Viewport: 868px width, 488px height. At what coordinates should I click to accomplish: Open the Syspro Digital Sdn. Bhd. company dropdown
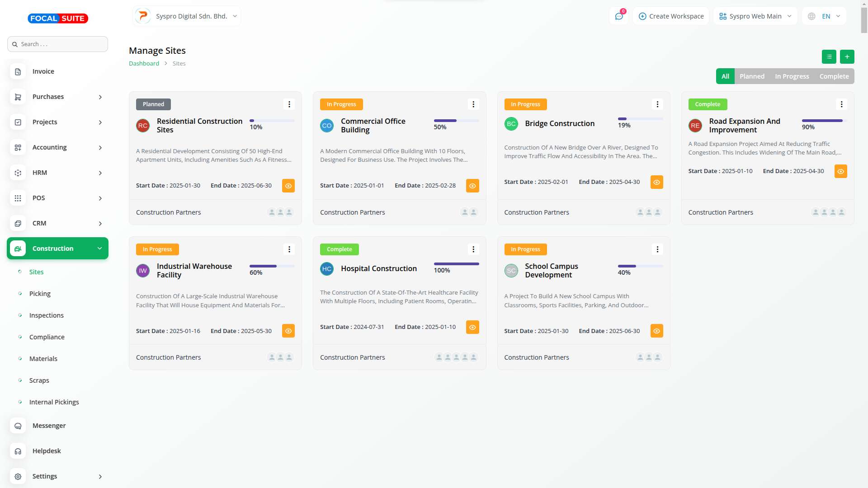coord(187,16)
